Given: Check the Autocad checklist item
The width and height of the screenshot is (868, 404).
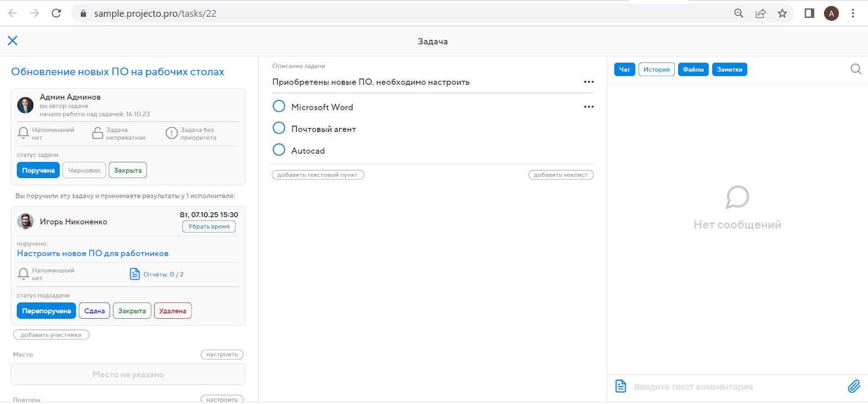Looking at the screenshot, I should [279, 150].
